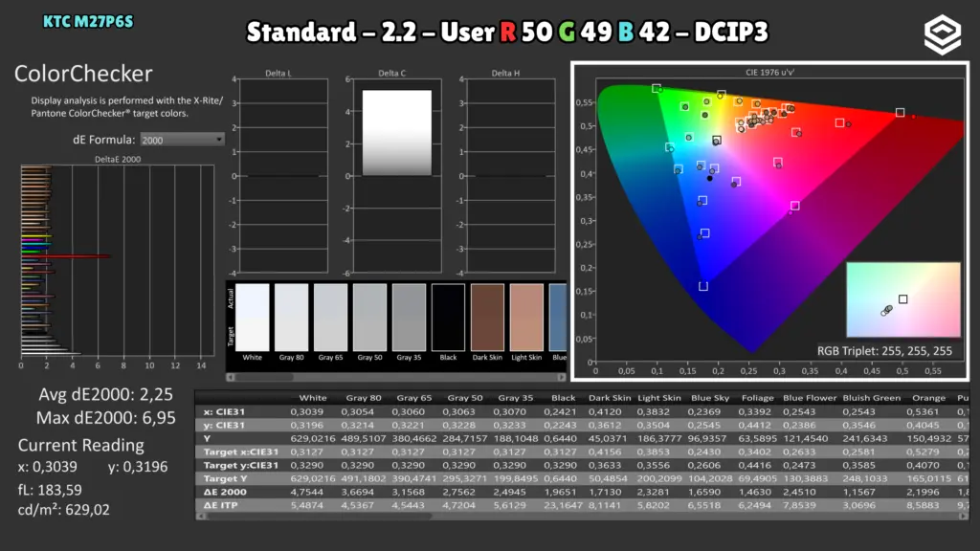Click left arrow of data table scrollbar

pos(201,516)
